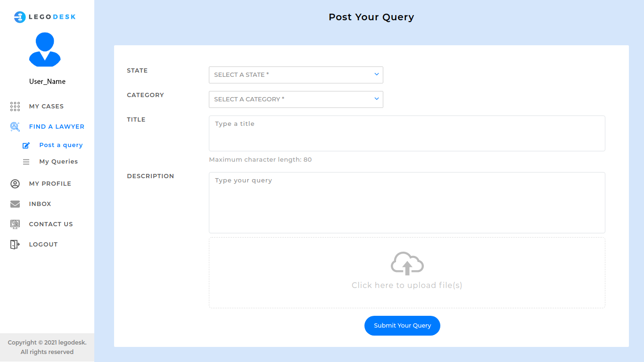Image resolution: width=644 pixels, height=362 pixels.
Task: Click the User_Name label
Action: (x=47, y=82)
